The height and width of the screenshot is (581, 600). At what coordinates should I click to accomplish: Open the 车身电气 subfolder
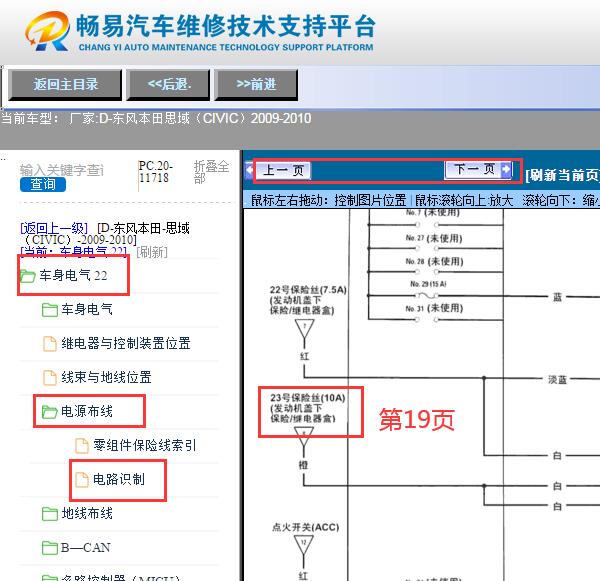(x=87, y=309)
